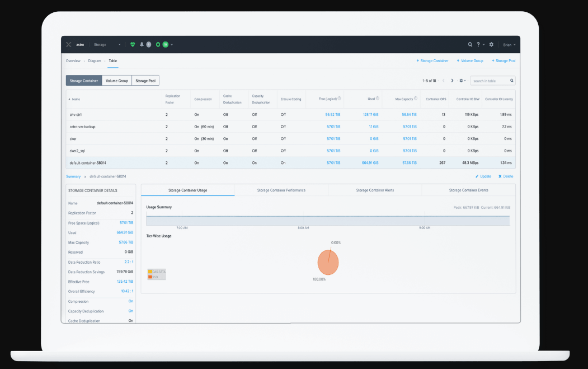Image resolution: width=588 pixels, height=369 pixels.
Task: Click the Update link for default-container-58014
Action: pos(483,176)
